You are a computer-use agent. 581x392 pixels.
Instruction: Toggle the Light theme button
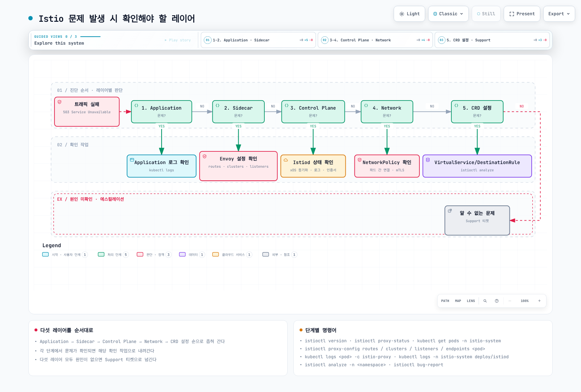409,14
